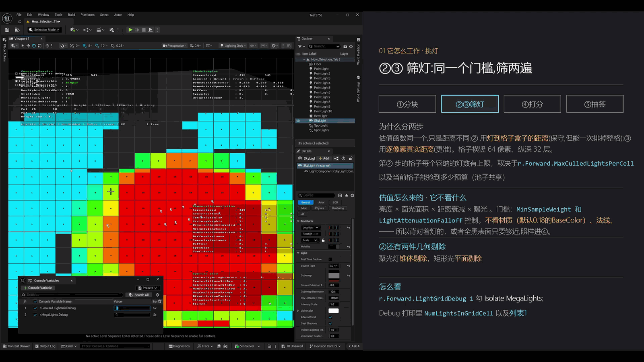Open the Add content cube-plus icon
This screenshot has width=644, height=362.
click(x=73, y=30)
